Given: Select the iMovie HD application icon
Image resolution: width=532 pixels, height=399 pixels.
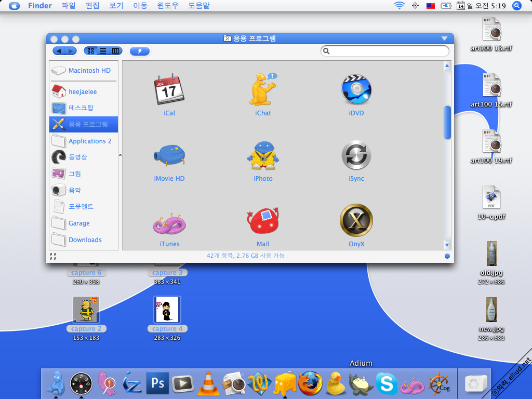Looking at the screenshot, I should click(x=169, y=155).
